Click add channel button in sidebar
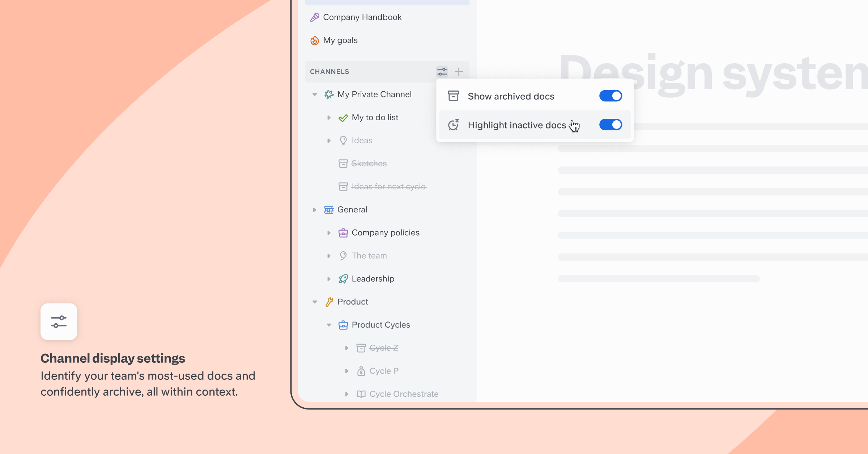Viewport: 868px width, 454px height. point(459,71)
